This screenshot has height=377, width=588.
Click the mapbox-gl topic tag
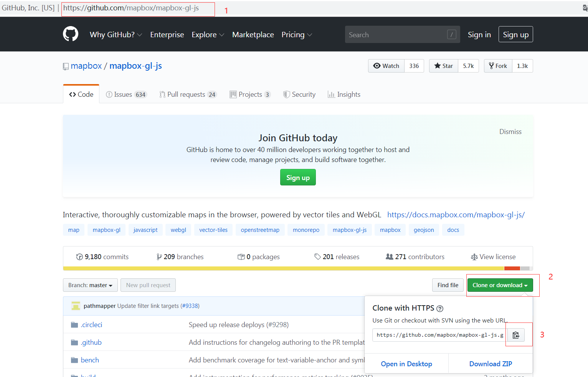pyautogui.click(x=106, y=230)
